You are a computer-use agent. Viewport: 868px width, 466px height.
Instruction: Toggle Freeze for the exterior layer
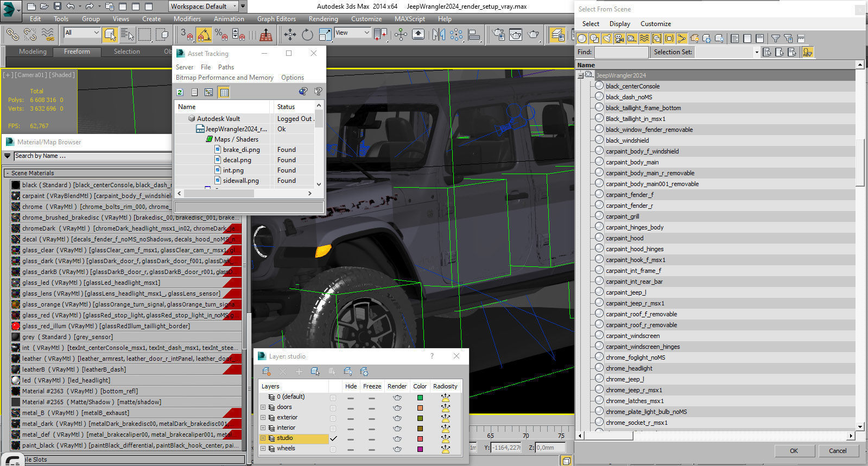point(372,418)
